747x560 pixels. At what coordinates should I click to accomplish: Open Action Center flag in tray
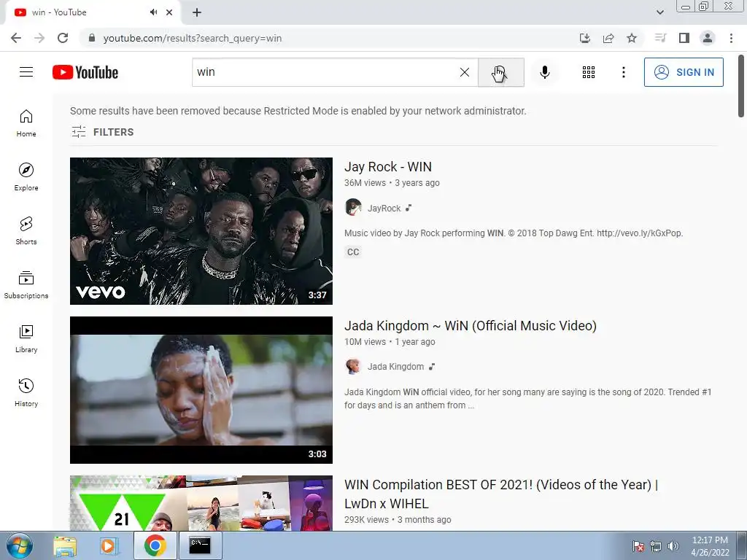click(x=638, y=546)
